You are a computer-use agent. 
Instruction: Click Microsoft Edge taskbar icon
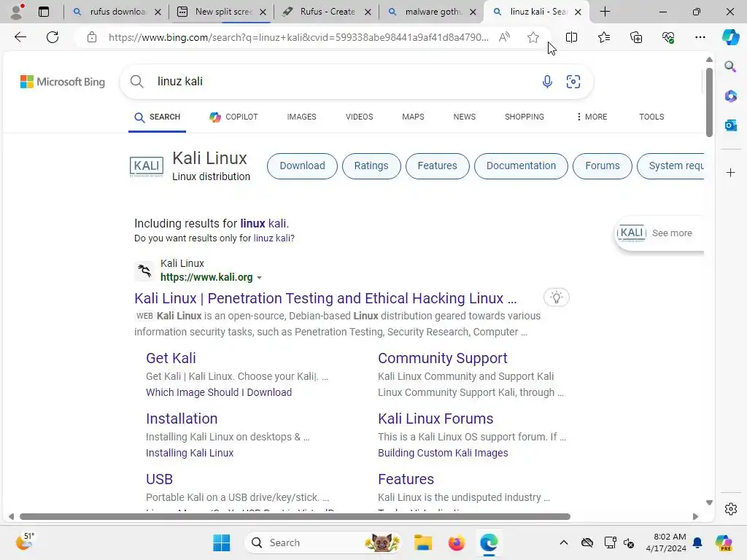[x=489, y=542]
